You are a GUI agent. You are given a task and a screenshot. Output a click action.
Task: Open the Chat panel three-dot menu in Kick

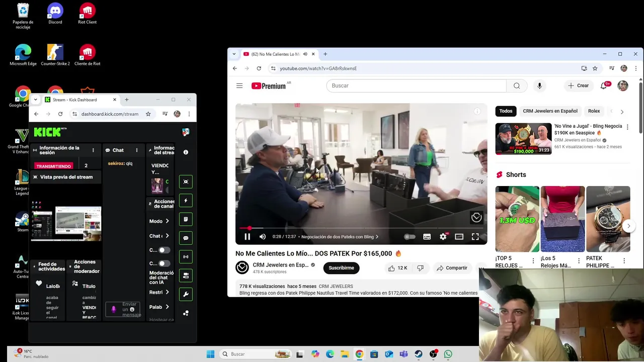click(136, 150)
